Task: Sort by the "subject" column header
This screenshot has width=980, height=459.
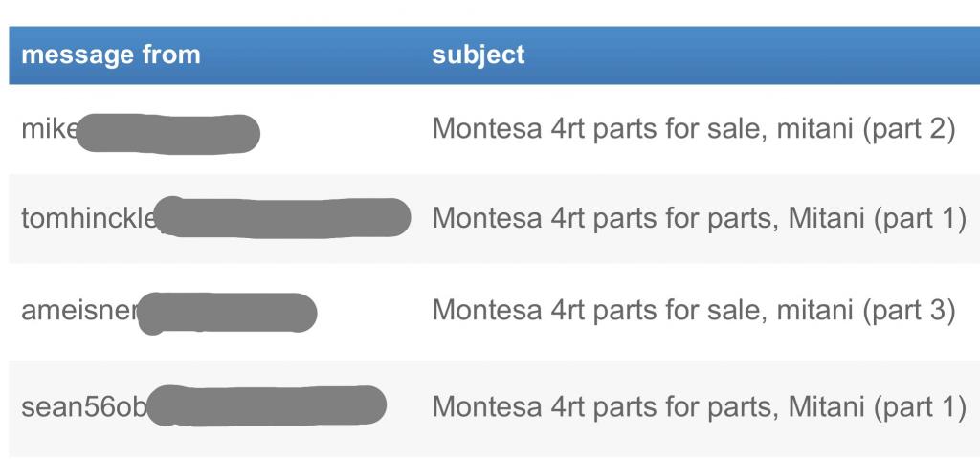Action: [x=479, y=55]
